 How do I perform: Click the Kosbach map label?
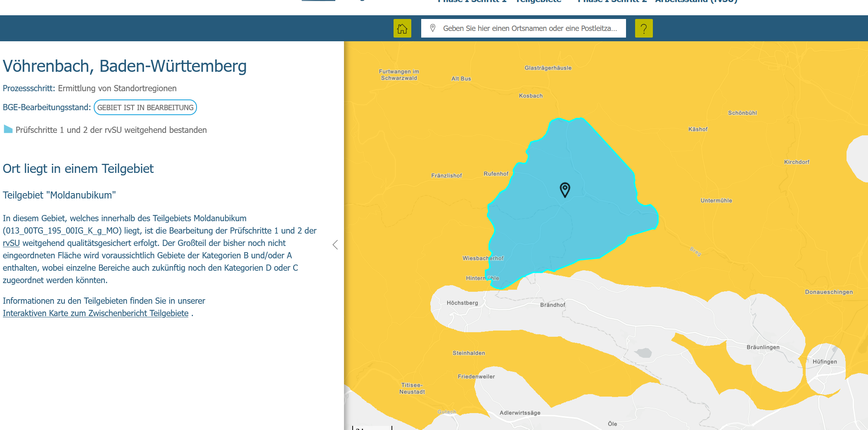click(x=531, y=96)
